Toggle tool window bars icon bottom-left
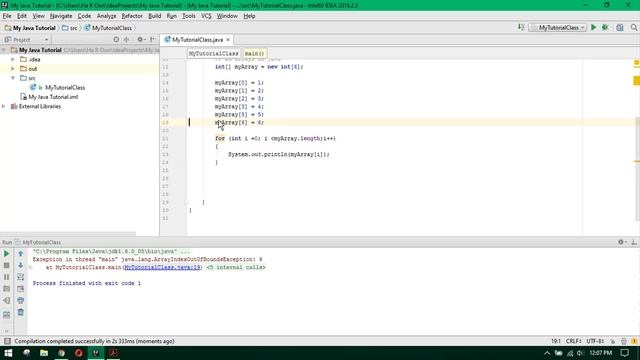Screen dimensions: 640x360 (x=7, y=341)
